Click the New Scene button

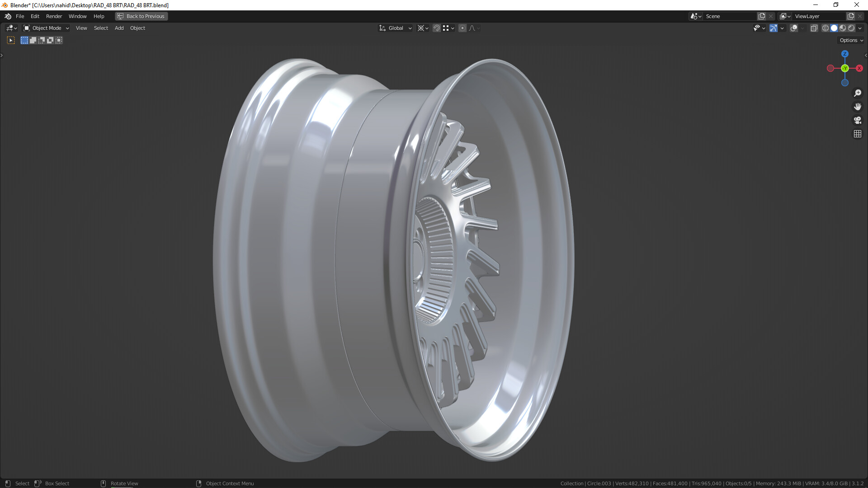click(762, 16)
